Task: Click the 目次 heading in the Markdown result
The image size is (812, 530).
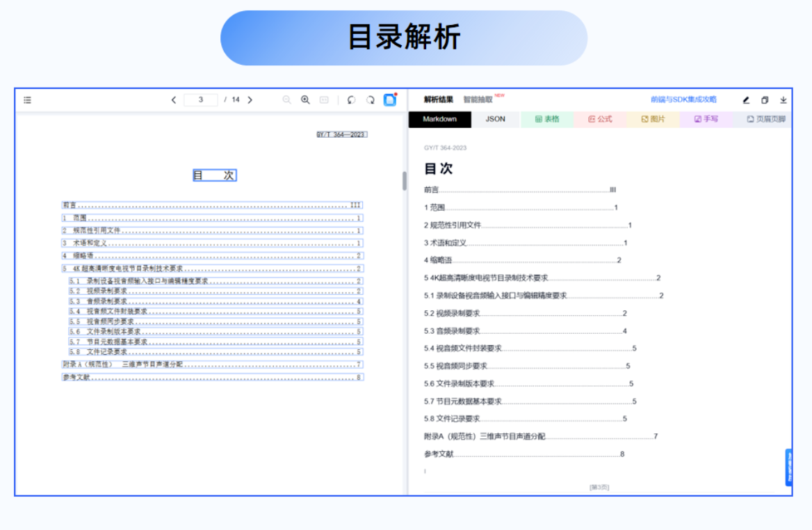Action: [x=439, y=168]
